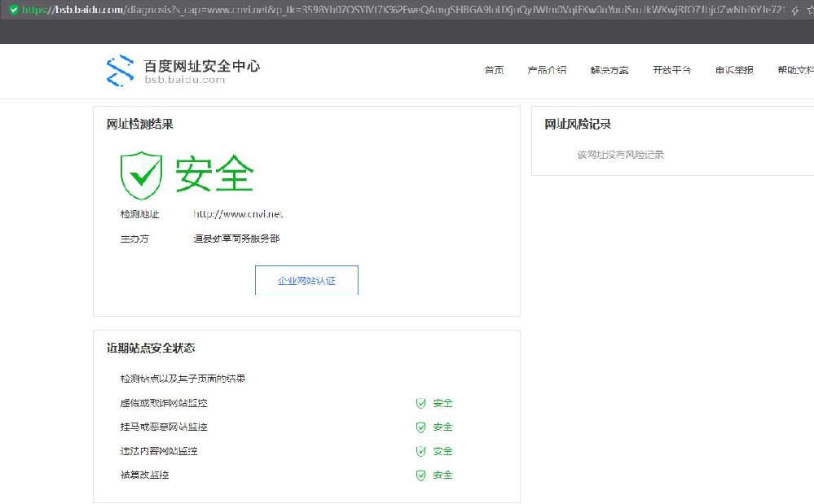Click the organizer name next to 主办方
Viewport: 814px width, 504px height.
[237, 239]
